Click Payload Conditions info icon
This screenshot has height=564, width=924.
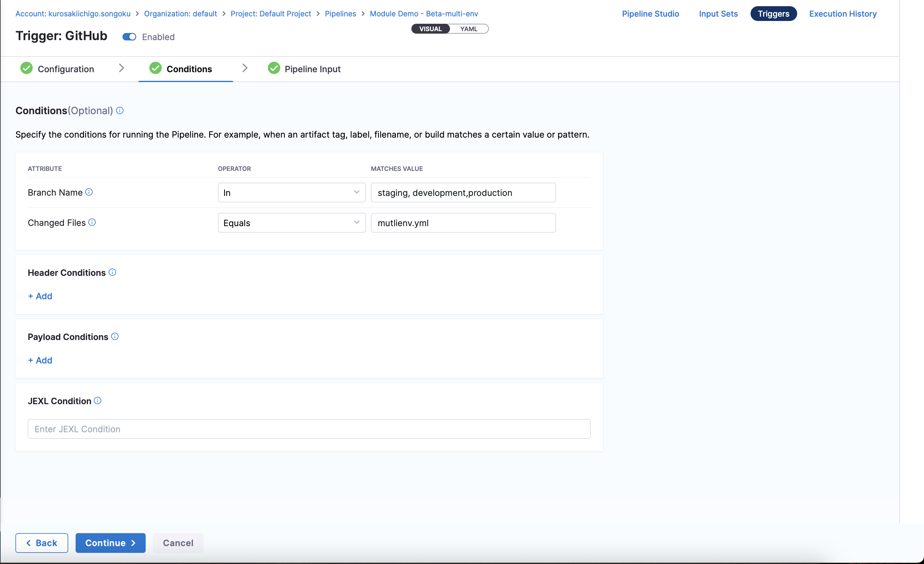coord(115,336)
